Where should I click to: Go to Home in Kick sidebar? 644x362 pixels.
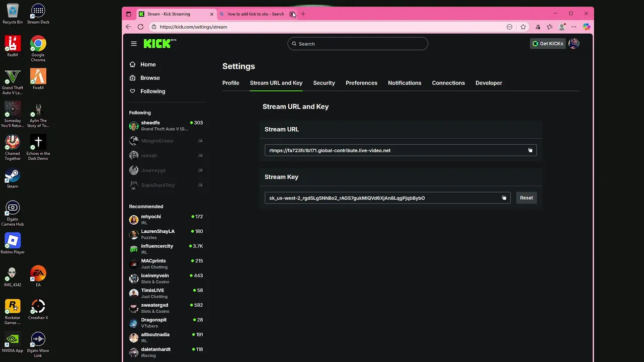click(143, 64)
